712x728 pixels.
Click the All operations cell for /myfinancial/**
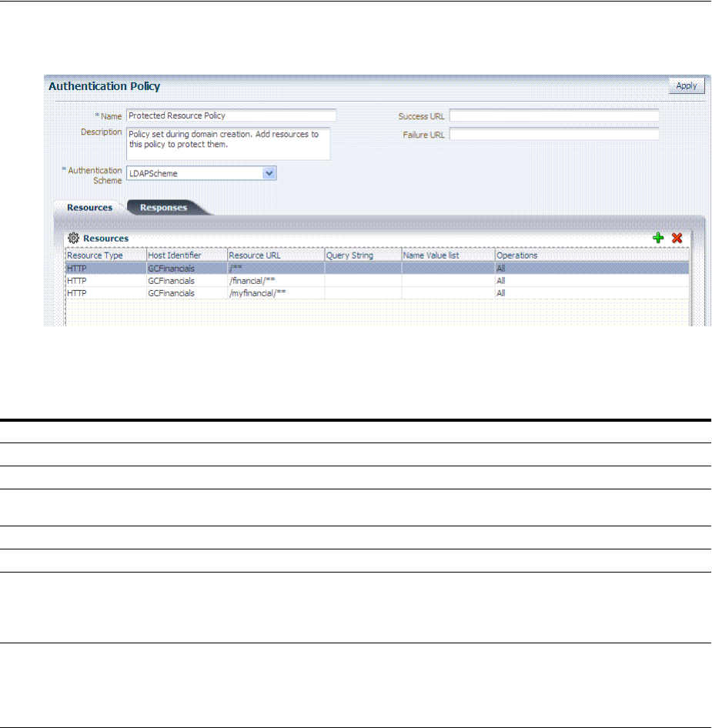[x=500, y=293]
